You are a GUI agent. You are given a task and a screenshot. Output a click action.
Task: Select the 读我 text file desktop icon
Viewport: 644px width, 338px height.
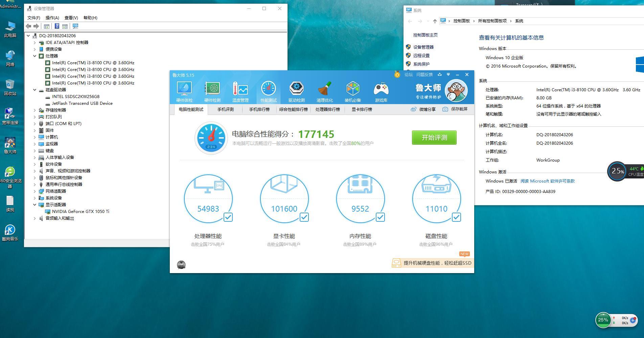pyautogui.click(x=10, y=204)
